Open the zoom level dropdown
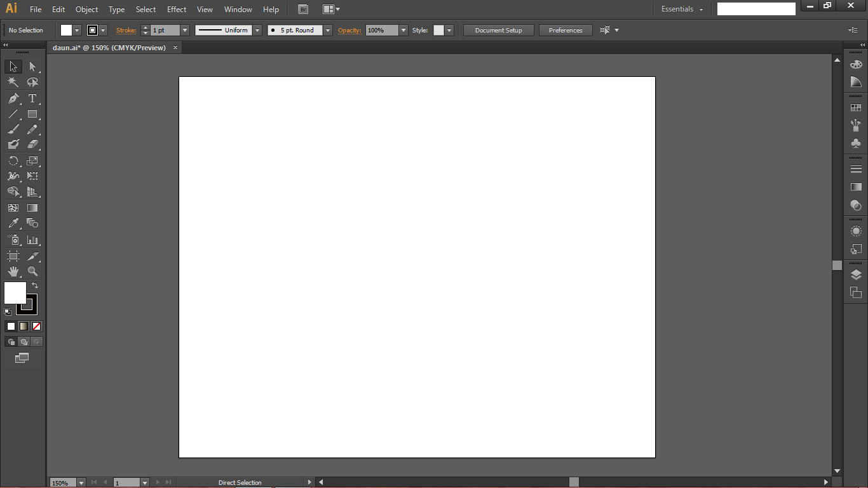 81,482
